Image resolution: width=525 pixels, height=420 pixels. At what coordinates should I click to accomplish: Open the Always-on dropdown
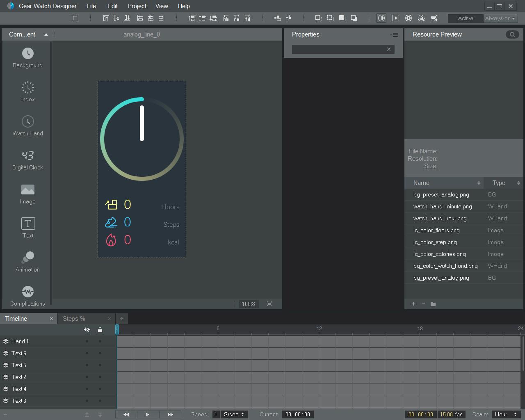click(x=500, y=18)
